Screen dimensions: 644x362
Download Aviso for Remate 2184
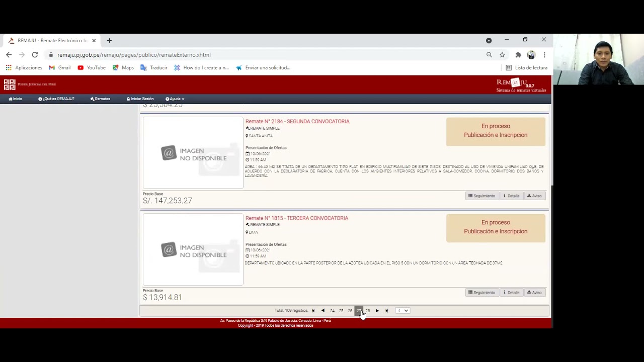[x=534, y=196]
